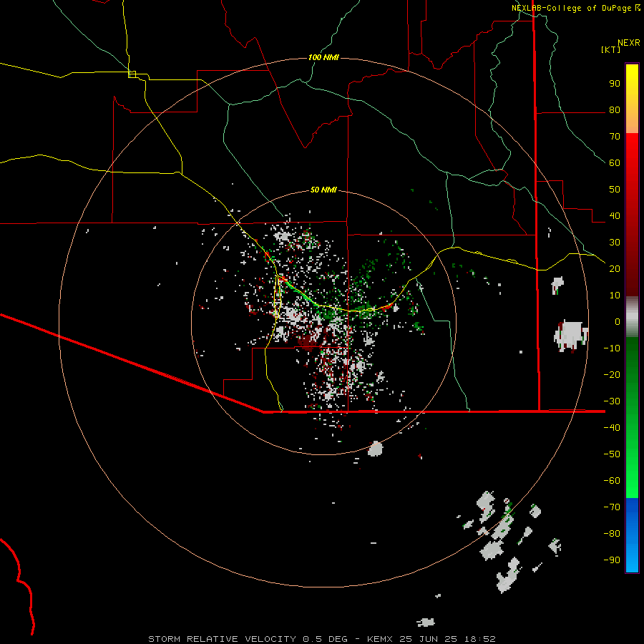Click the 90 value on the velocity scale
Viewport: 644px width, 644px height.
pos(615,84)
